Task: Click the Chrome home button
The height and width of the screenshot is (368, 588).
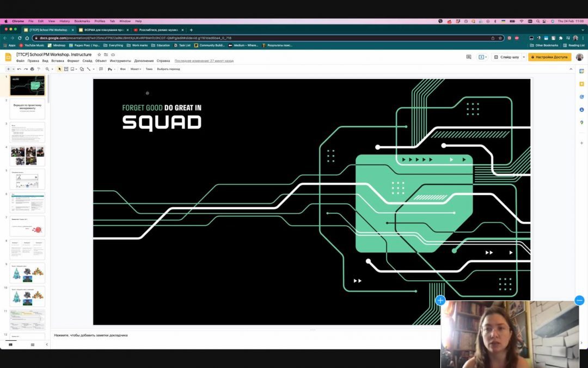Action: (x=27, y=38)
